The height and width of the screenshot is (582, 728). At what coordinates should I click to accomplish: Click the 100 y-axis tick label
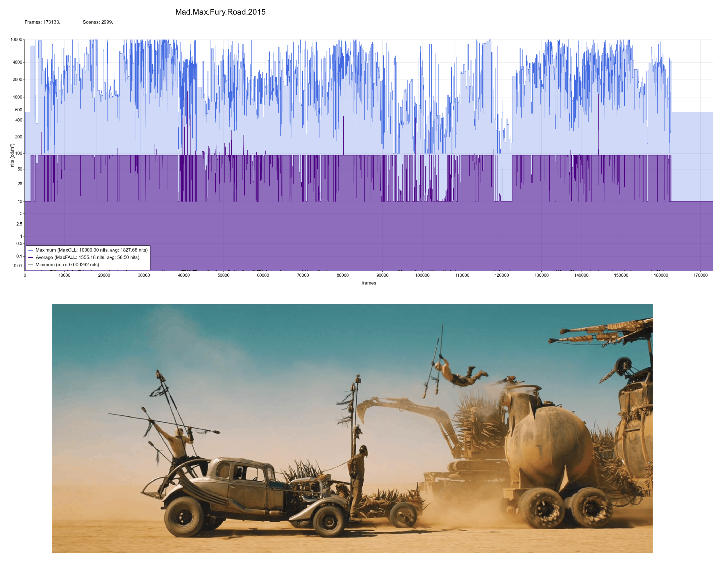(19, 153)
